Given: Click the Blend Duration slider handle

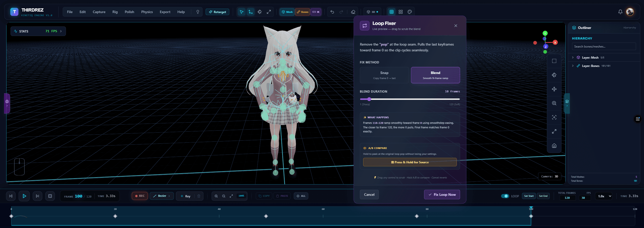Looking at the screenshot, I should click(369, 99).
